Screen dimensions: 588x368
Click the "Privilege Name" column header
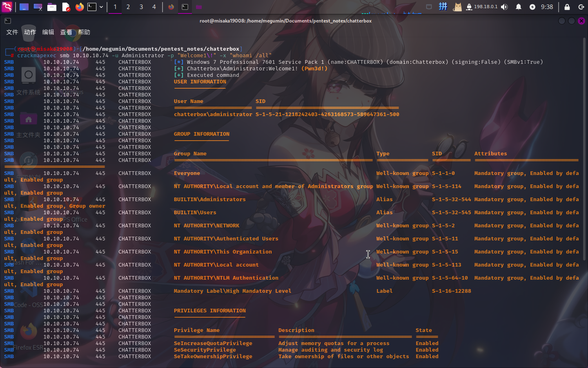point(197,330)
